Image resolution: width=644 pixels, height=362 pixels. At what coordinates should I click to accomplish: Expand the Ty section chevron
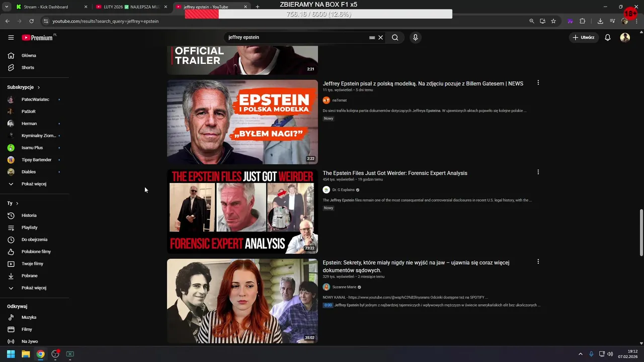pyautogui.click(x=17, y=203)
